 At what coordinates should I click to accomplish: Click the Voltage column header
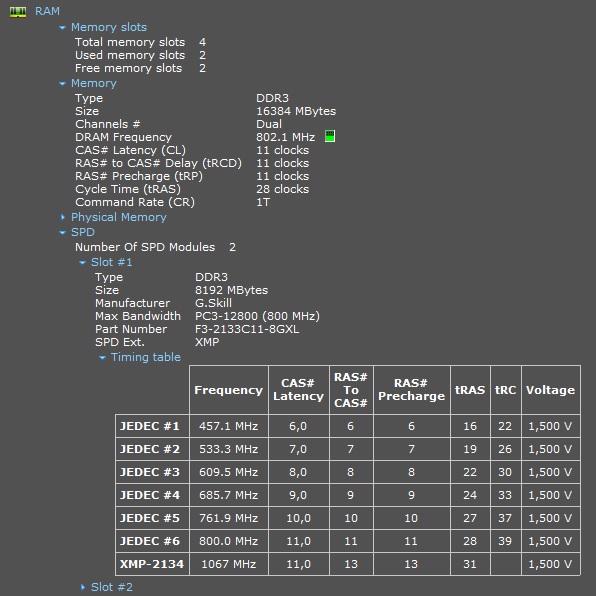pyautogui.click(x=550, y=390)
